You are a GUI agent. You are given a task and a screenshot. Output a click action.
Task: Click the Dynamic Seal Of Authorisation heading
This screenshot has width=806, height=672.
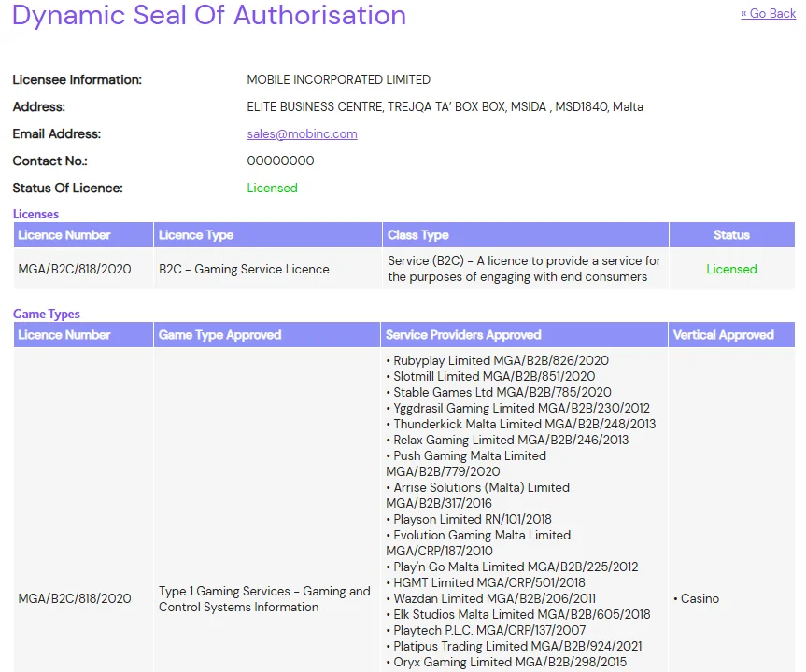click(209, 16)
